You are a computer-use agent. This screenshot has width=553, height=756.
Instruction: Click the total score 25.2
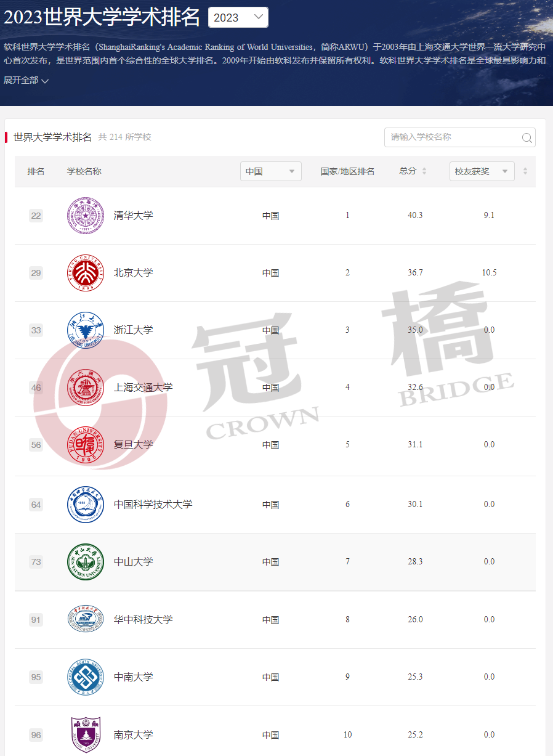(415, 734)
